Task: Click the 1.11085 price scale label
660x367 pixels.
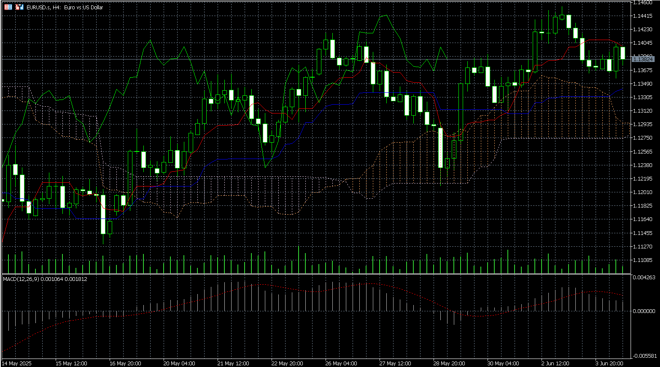Action: tap(642, 260)
